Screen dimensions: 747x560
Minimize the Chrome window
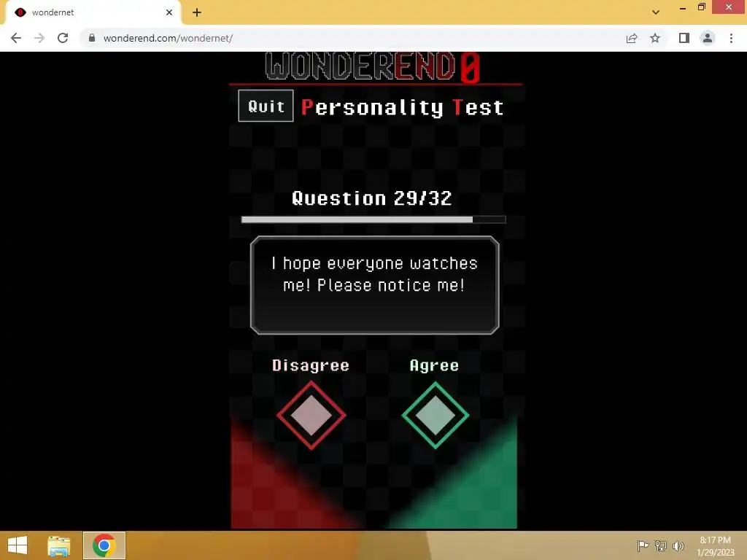pyautogui.click(x=683, y=7)
